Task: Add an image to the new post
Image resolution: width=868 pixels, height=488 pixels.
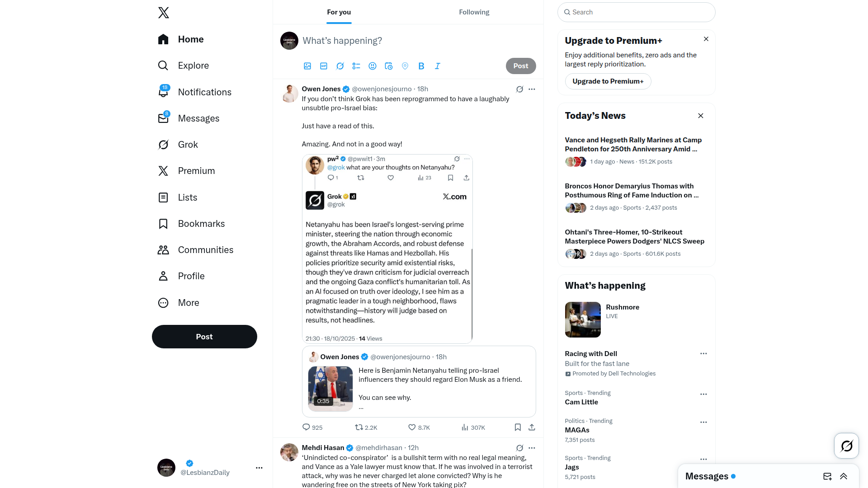Action: (307, 66)
